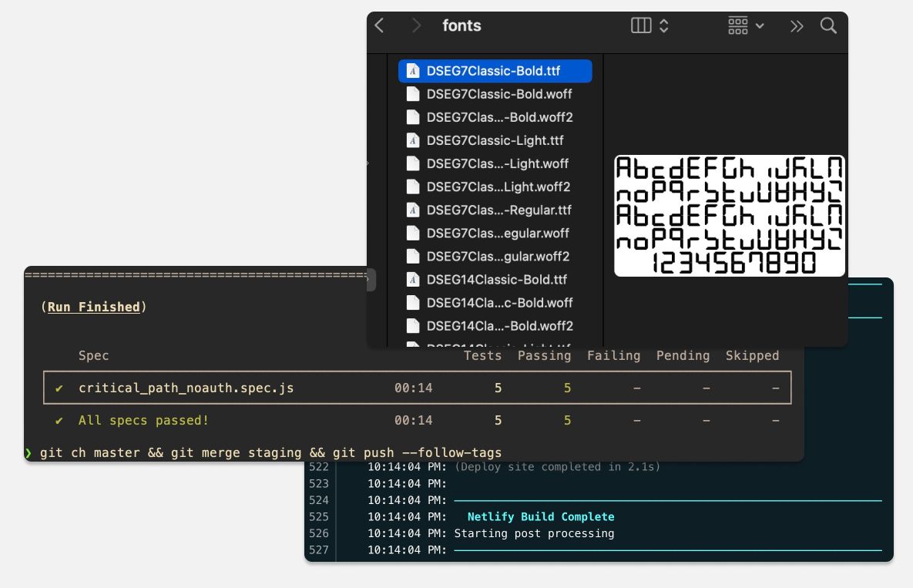
Task: Click the git merge command line
Action: point(270,452)
